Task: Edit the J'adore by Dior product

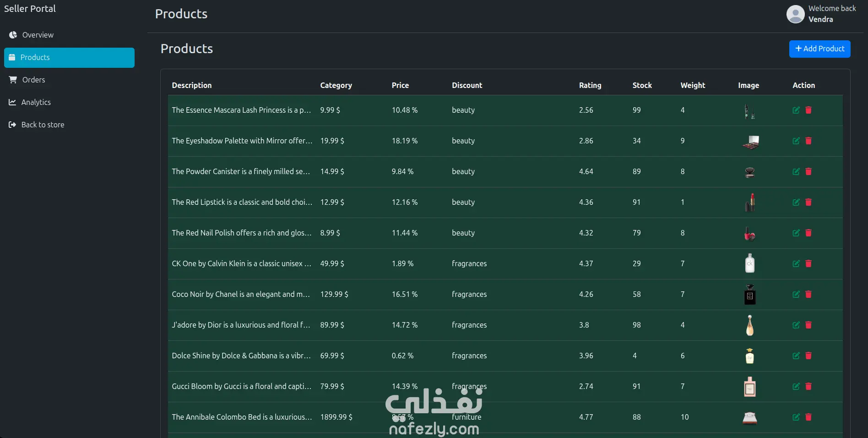Action: coord(796,325)
